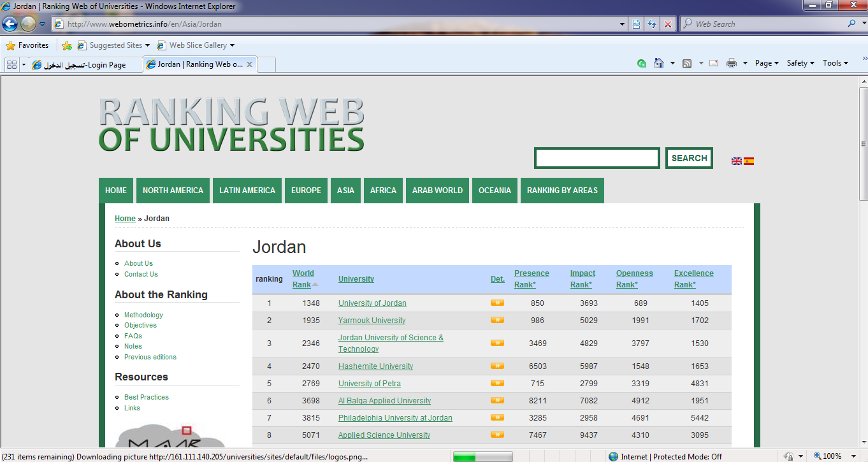Open details arrow for Hashemite University

click(497, 366)
